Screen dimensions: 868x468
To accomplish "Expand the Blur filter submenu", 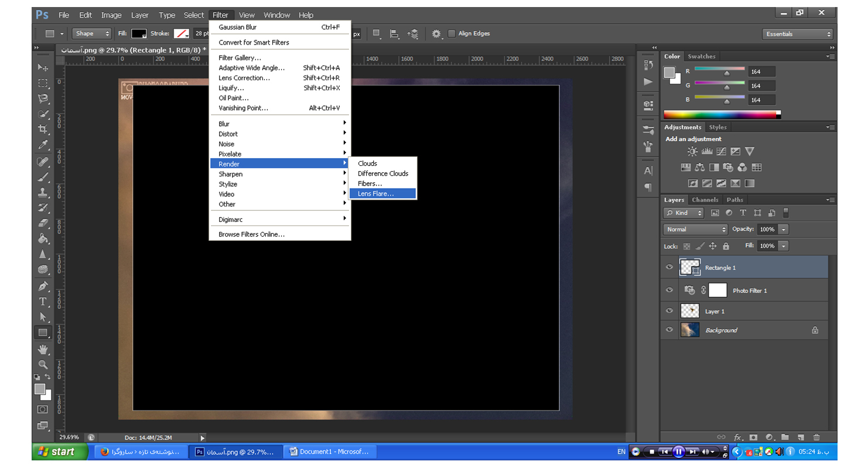I will tap(280, 124).
